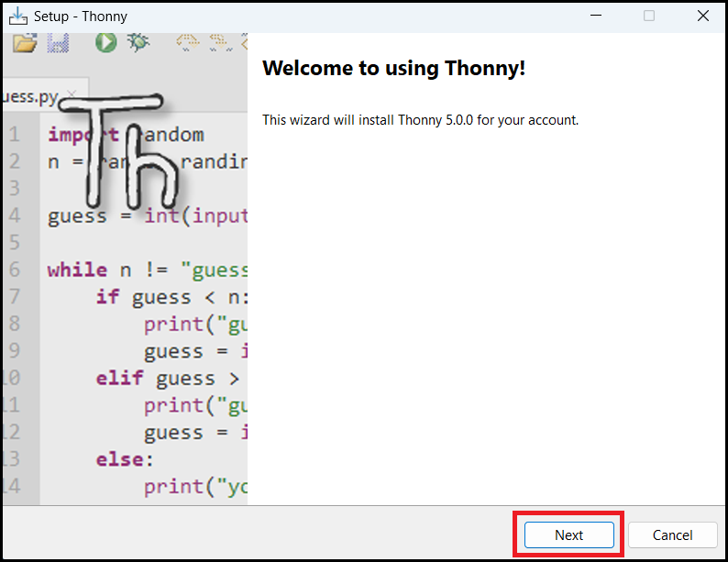Click the setup installer icon in title bar

click(x=18, y=17)
